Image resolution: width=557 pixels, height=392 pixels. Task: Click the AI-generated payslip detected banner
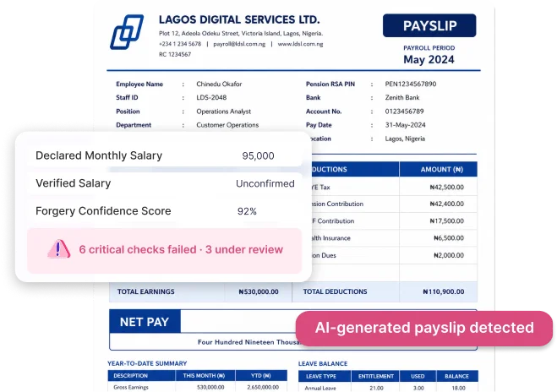(x=424, y=328)
